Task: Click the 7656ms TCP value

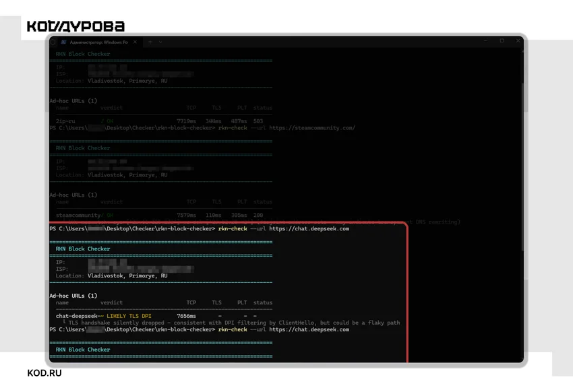Action: tap(186, 316)
